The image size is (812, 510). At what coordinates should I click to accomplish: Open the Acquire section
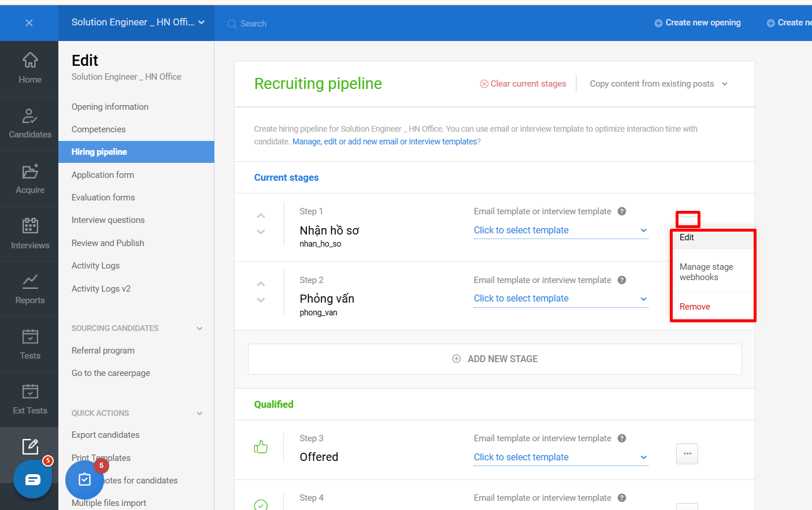pos(29,179)
